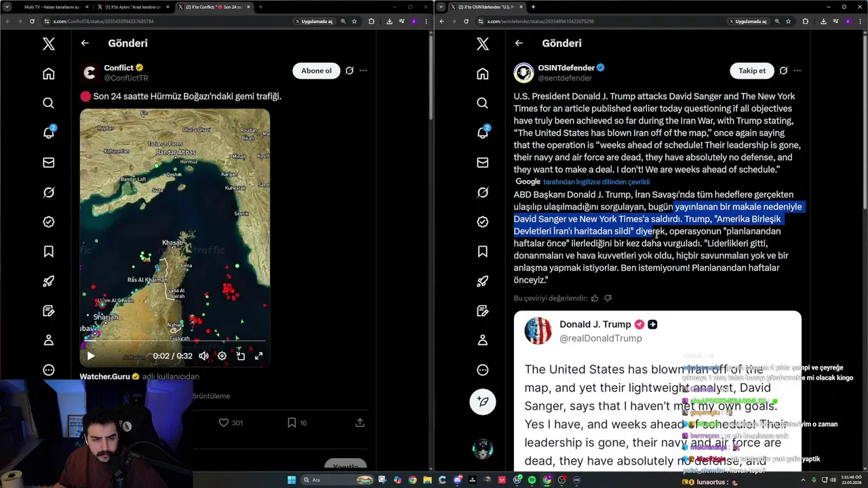Click Abone ol button

pos(316,70)
